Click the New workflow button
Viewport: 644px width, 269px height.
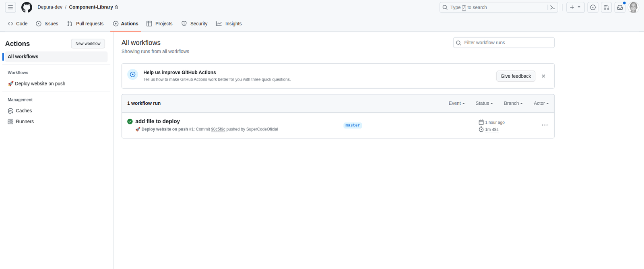(x=88, y=43)
